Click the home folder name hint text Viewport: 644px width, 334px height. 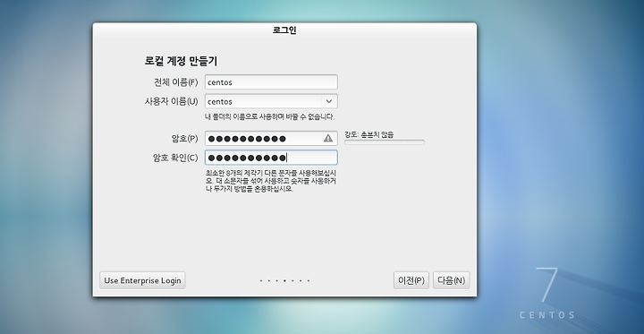tap(270, 116)
